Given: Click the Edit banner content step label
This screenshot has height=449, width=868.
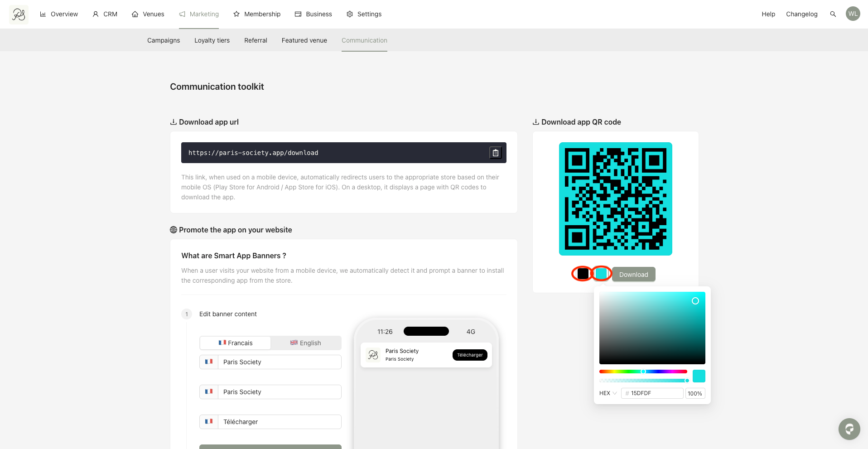Looking at the screenshot, I should (x=228, y=314).
